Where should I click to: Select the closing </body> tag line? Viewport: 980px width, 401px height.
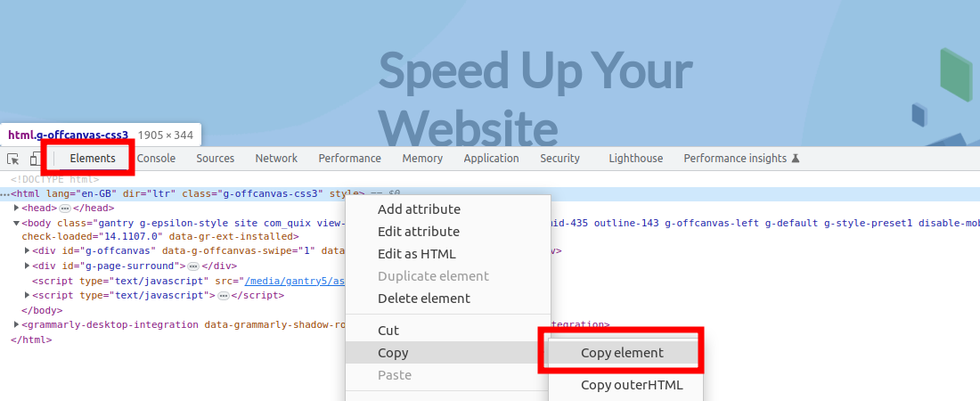(x=42, y=310)
